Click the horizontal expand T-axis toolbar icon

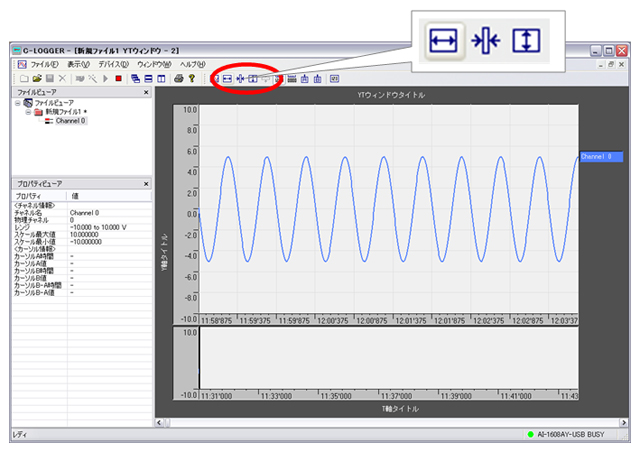coord(227,79)
